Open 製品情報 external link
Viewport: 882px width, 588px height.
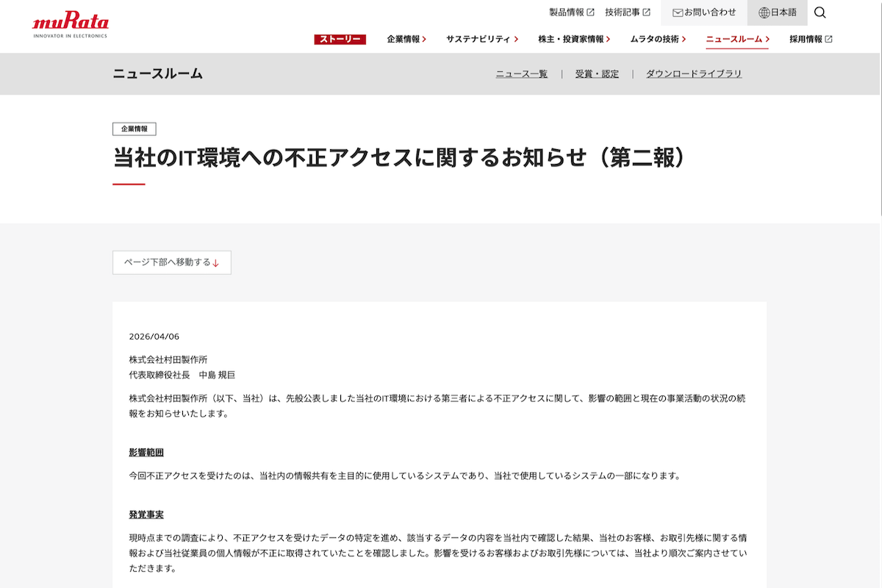pos(572,12)
